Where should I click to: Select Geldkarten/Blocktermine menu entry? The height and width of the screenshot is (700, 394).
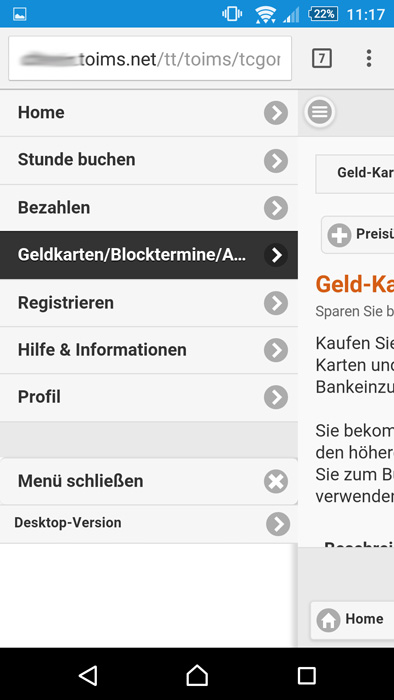(149, 255)
